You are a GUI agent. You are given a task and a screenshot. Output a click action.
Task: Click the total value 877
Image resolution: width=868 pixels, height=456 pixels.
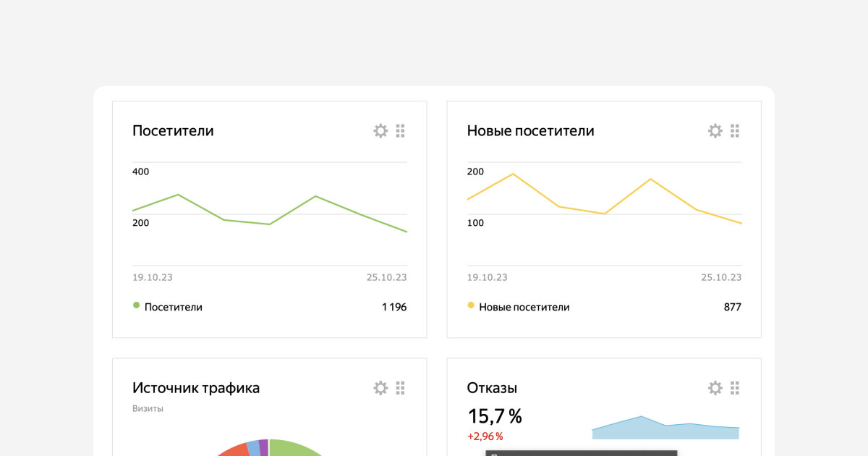tap(733, 307)
